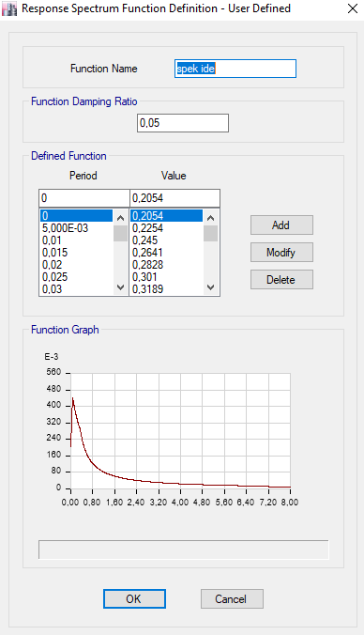
Task: Add the period-value pair to function
Action: tap(281, 225)
